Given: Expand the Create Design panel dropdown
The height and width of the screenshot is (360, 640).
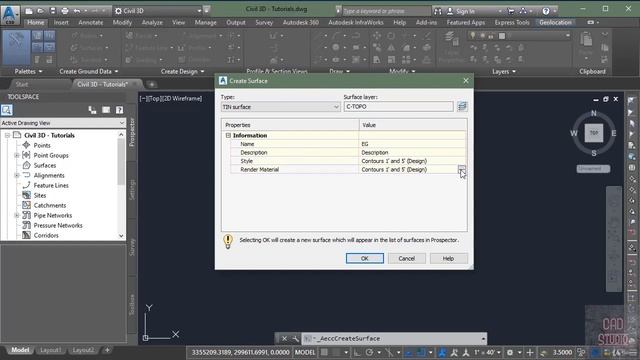Looking at the screenshot, I should click(182, 71).
